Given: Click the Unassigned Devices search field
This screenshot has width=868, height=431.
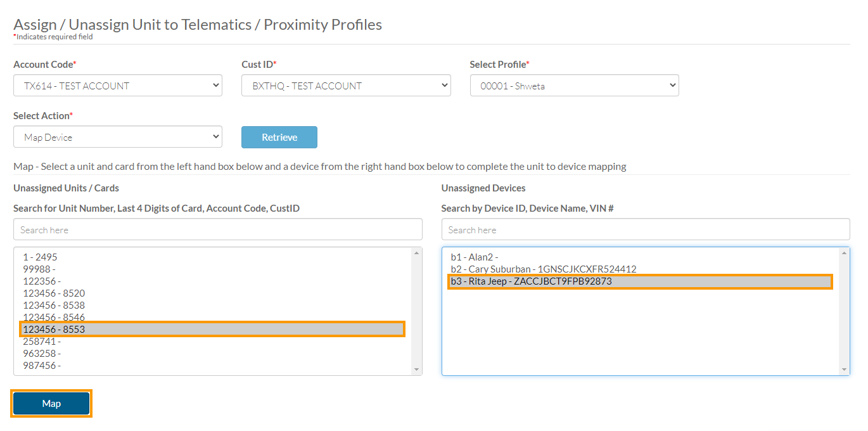Looking at the screenshot, I should pos(645,229).
